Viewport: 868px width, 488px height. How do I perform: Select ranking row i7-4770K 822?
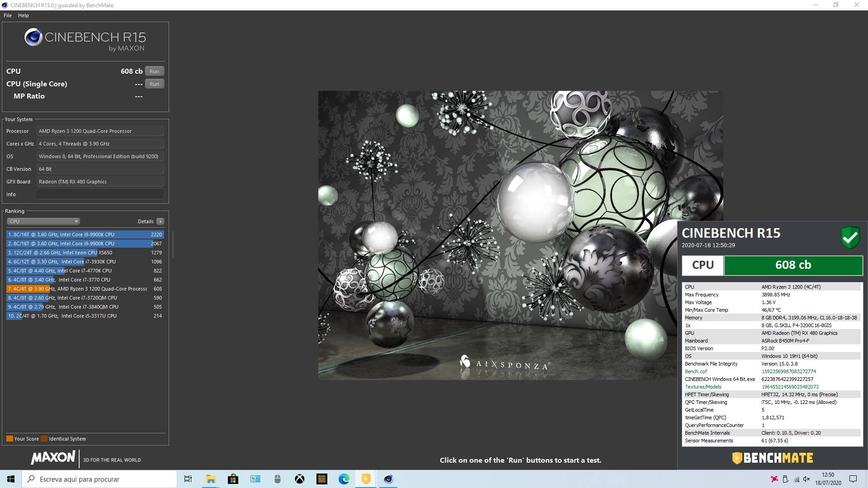[85, 271]
